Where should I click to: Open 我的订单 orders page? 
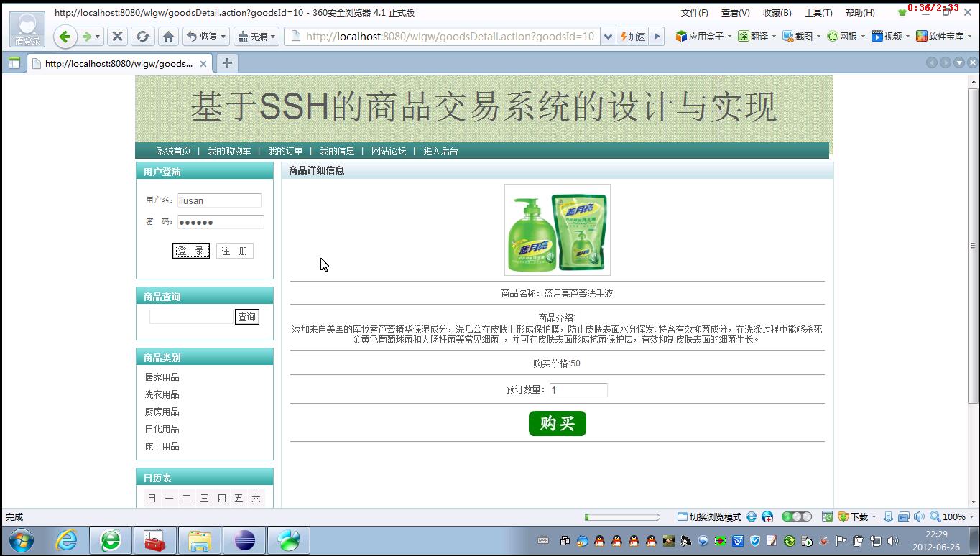[285, 151]
